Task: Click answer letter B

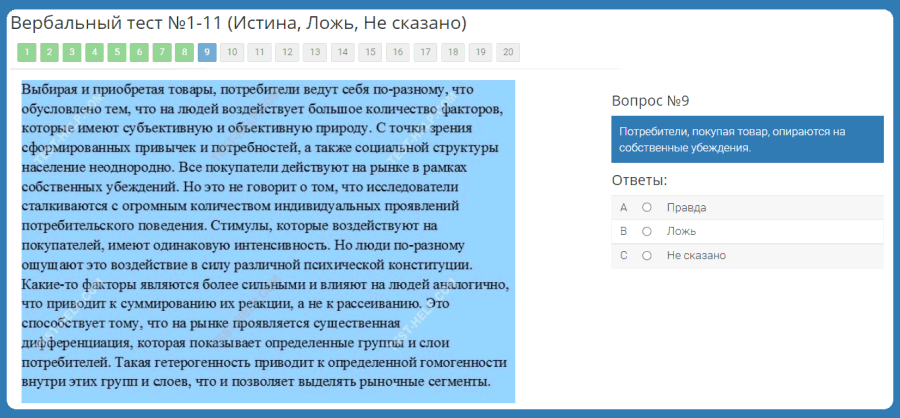Action: coord(624,231)
